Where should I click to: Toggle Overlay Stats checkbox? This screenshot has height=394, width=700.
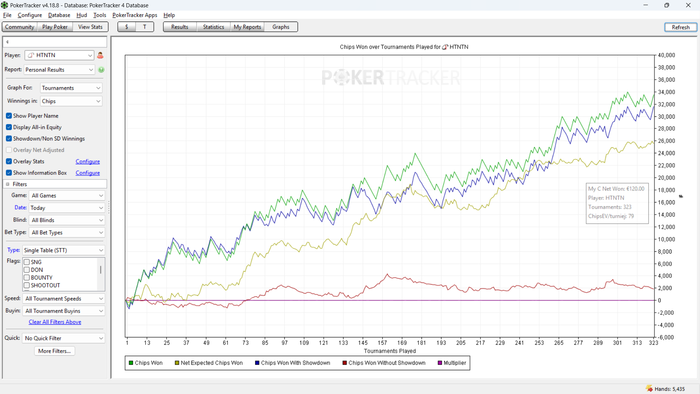[x=9, y=161]
